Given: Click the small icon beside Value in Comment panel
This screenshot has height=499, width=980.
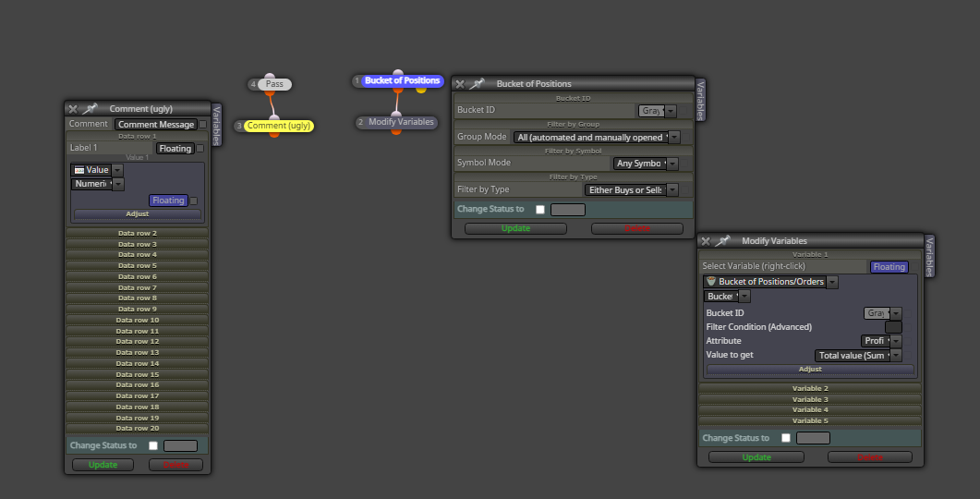Looking at the screenshot, I should click(79, 170).
